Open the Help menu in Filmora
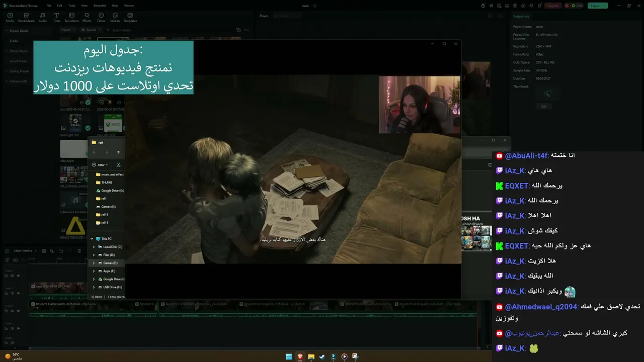The width and height of the screenshot is (644, 362). 115,6
